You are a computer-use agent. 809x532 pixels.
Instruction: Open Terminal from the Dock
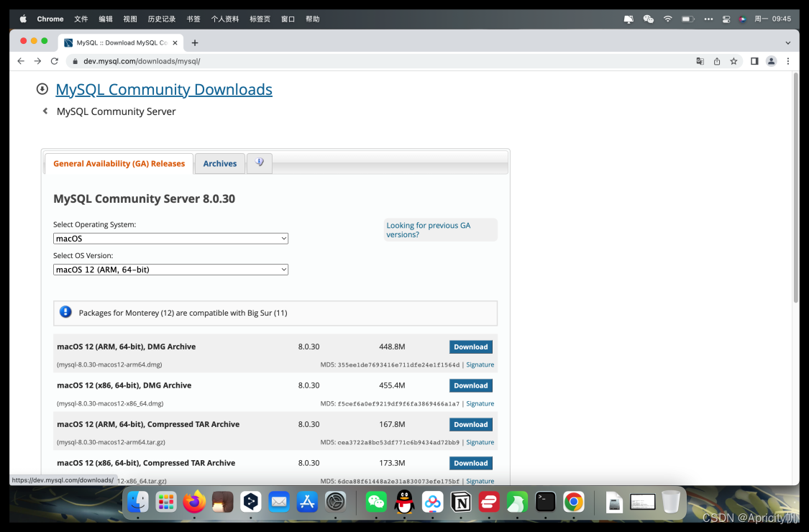pyautogui.click(x=545, y=502)
